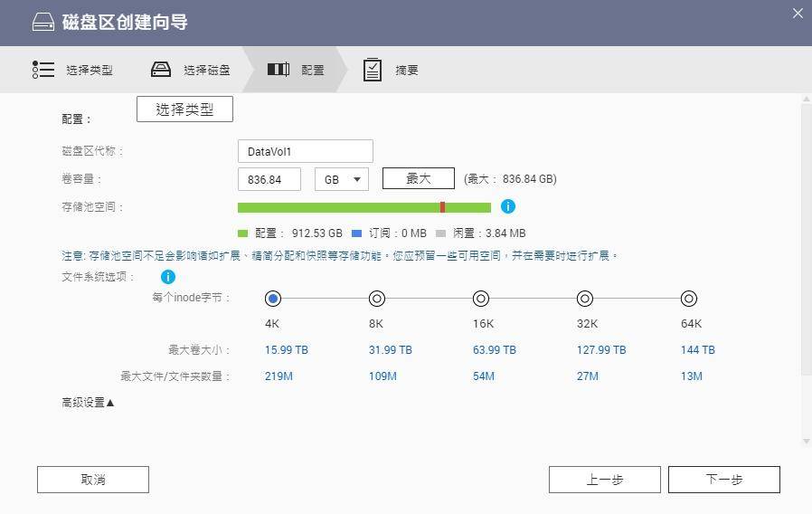
Task: Go to the 选择磁盘 step tab
Action: pos(191,70)
